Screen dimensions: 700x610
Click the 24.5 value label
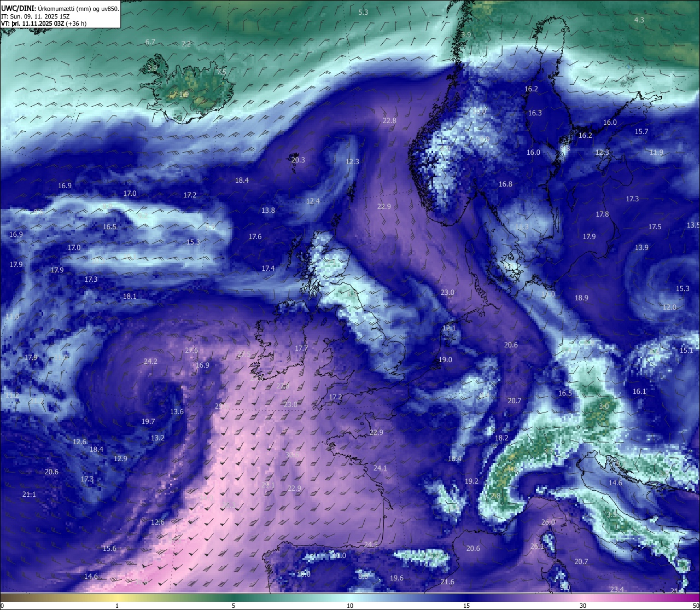pyautogui.click(x=370, y=544)
